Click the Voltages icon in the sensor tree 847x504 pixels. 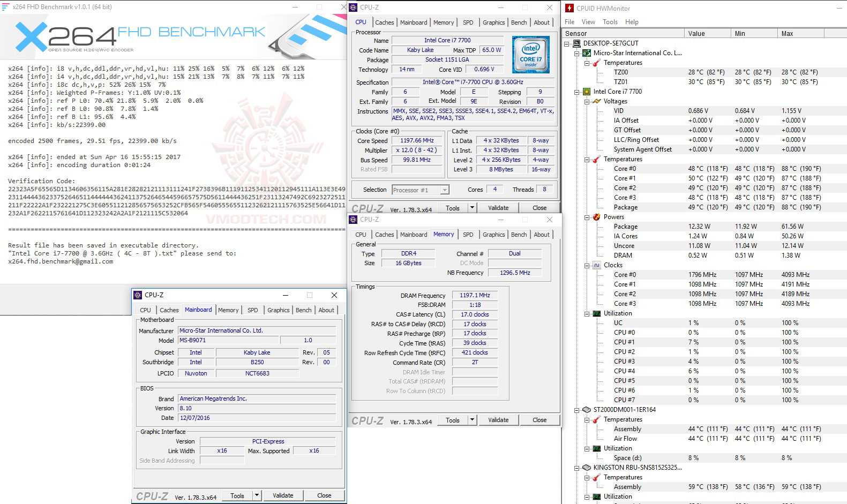[597, 101]
